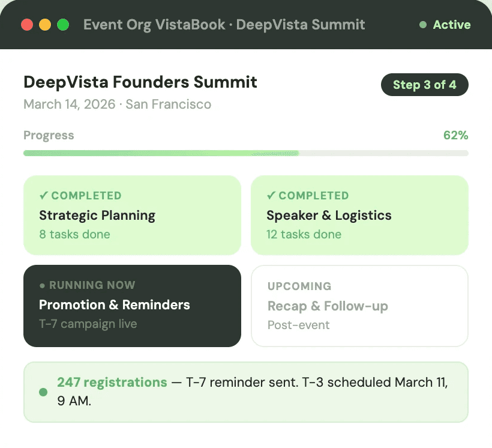Click the DeepVista Founders Summit heading
This screenshot has width=492, height=448.
point(140,82)
